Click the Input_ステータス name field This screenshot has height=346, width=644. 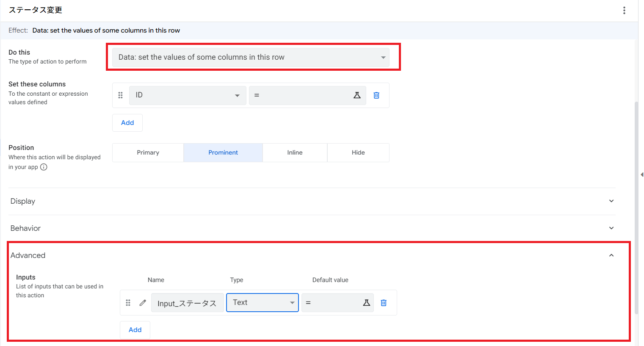187,303
